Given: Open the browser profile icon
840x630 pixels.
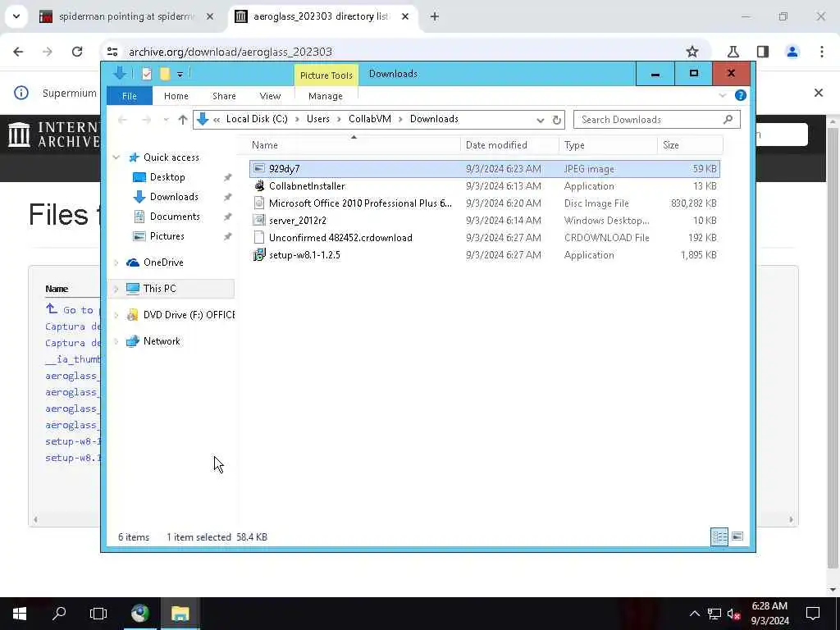Looking at the screenshot, I should click(792, 52).
